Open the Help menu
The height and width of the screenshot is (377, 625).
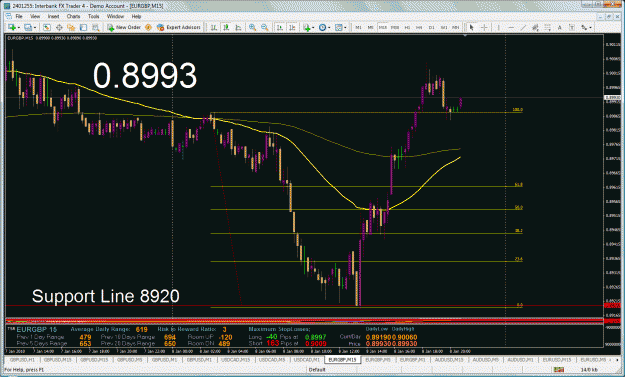pos(136,16)
